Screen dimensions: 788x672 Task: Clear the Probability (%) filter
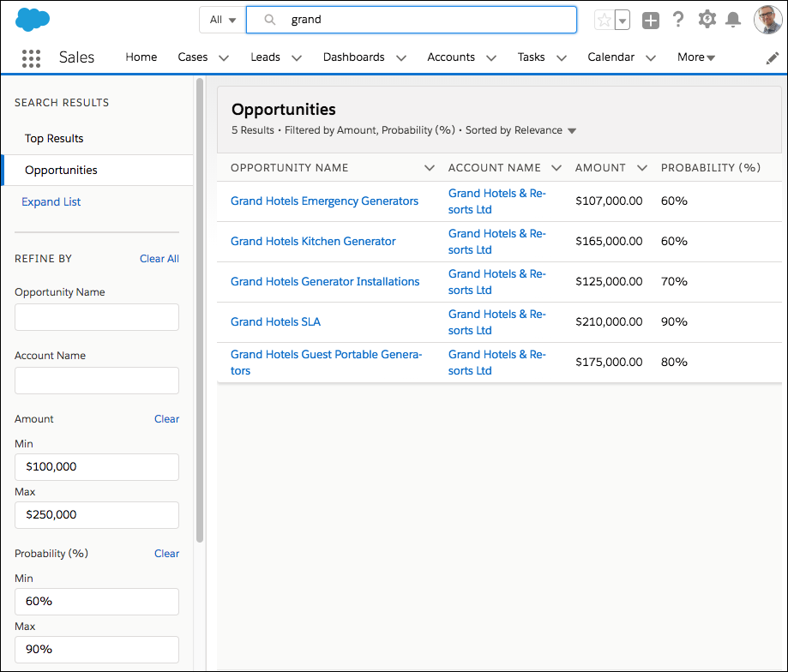[166, 554]
